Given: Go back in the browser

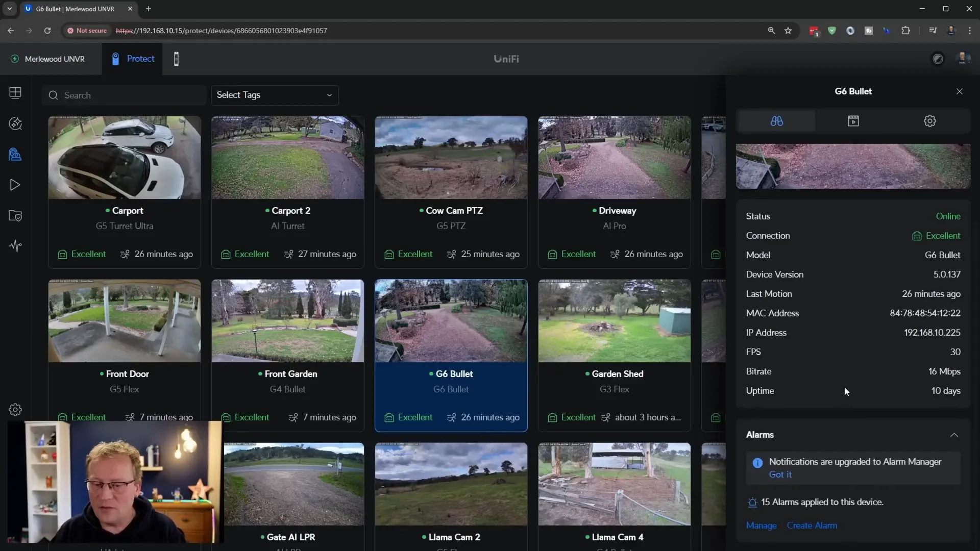Looking at the screenshot, I should pos(11,31).
